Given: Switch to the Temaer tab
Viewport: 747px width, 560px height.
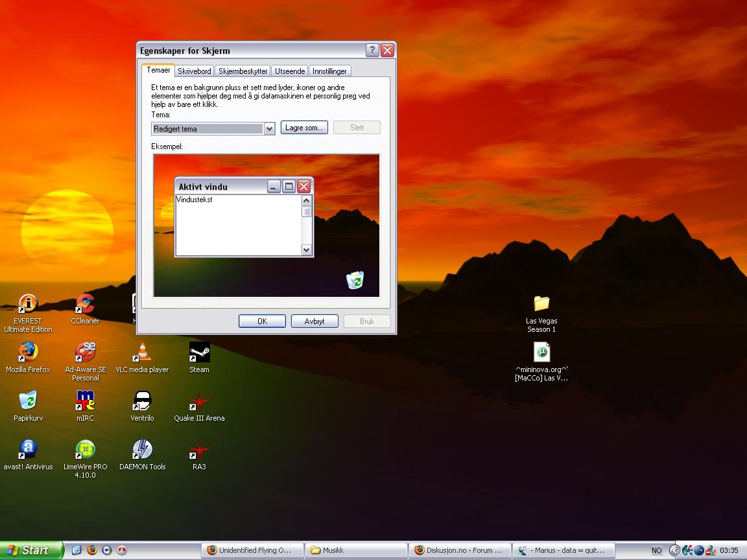Looking at the screenshot, I should coord(158,70).
